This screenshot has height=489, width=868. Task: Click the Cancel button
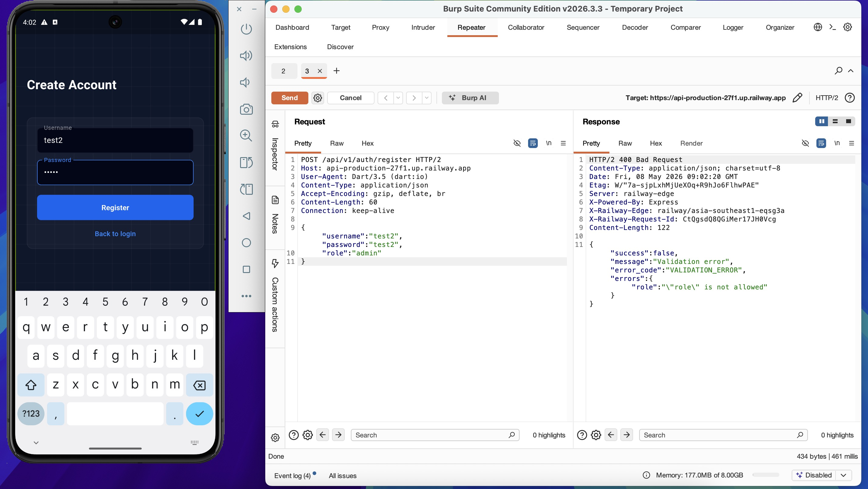coord(351,98)
